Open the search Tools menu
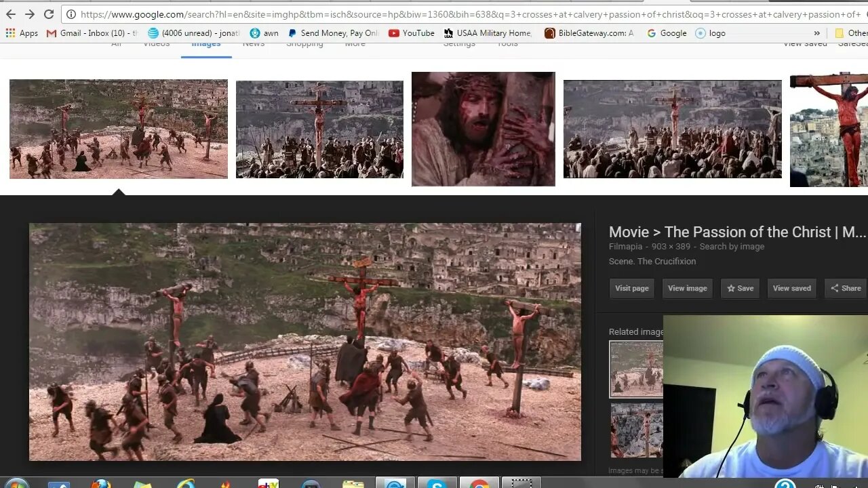 tap(507, 44)
